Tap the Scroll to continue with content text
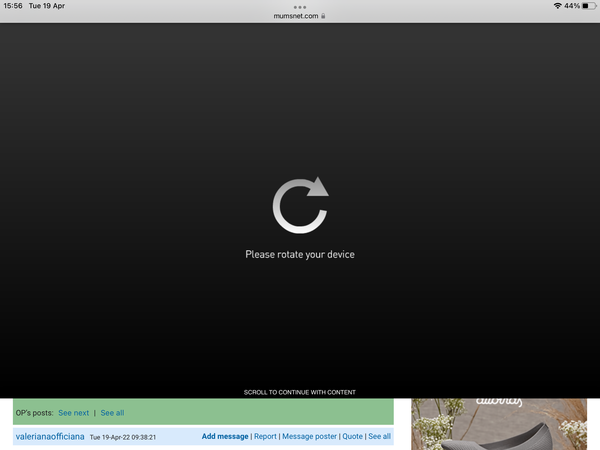This screenshot has width=600, height=450. tap(300, 392)
